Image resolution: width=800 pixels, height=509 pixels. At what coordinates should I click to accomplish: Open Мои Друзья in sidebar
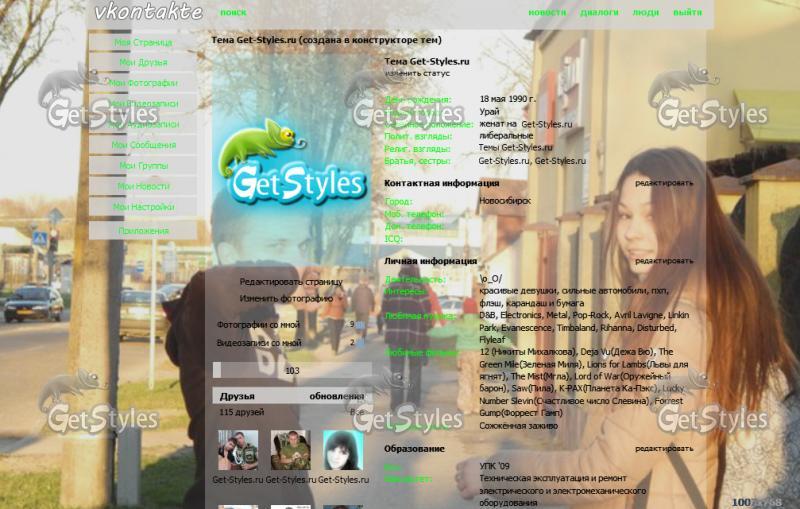[x=143, y=62]
